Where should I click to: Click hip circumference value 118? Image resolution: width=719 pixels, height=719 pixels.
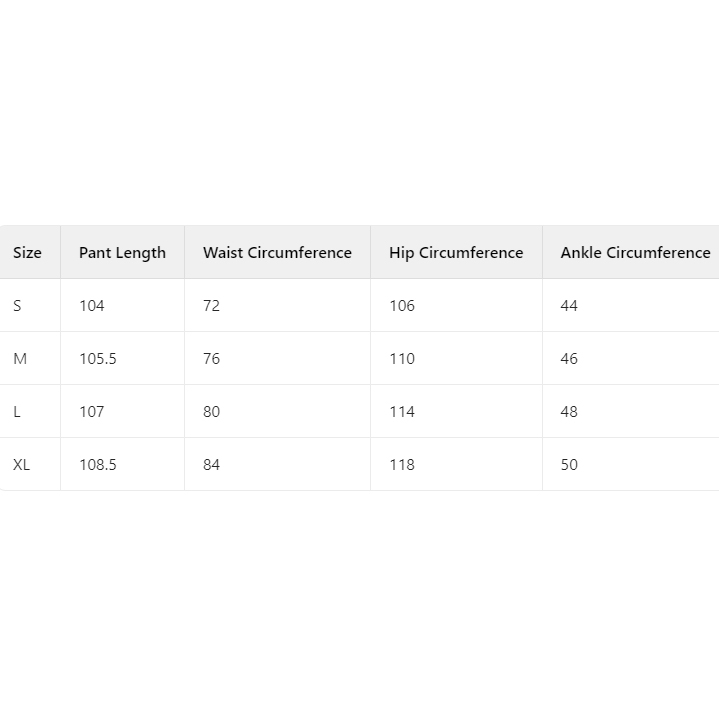(402, 465)
